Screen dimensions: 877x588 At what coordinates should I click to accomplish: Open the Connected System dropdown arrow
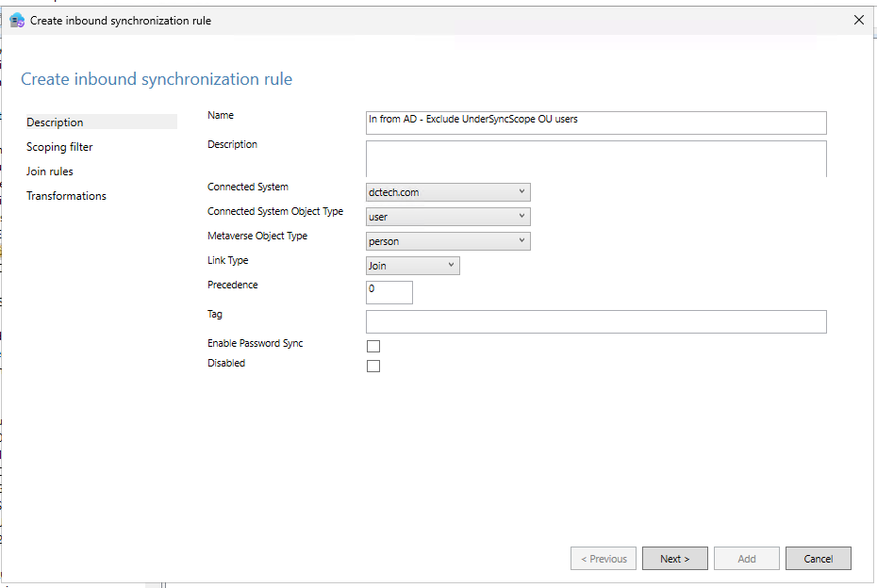coord(521,191)
